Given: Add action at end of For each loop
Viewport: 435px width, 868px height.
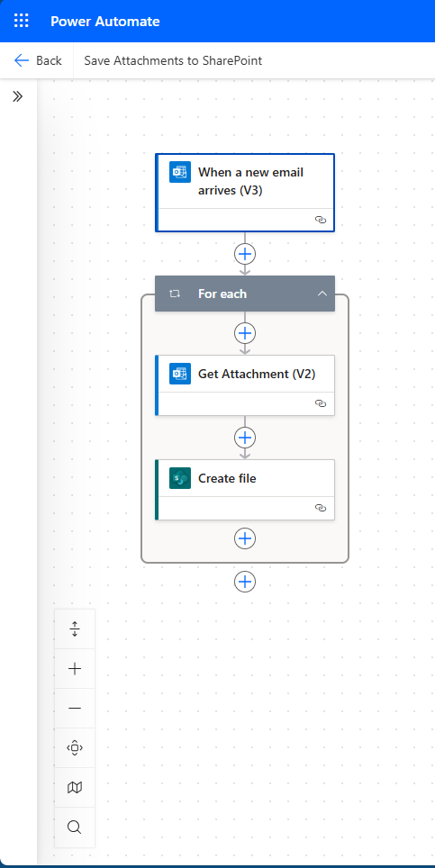Looking at the screenshot, I should click(x=245, y=538).
